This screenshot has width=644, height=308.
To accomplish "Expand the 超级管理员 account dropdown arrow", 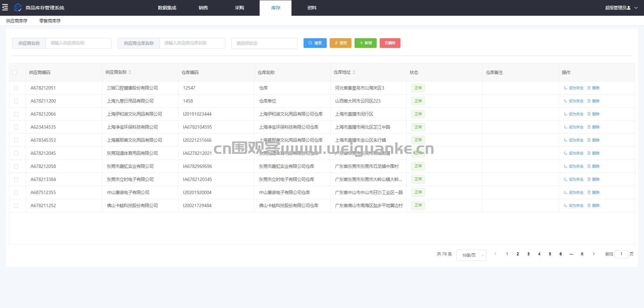I will point(636,8).
